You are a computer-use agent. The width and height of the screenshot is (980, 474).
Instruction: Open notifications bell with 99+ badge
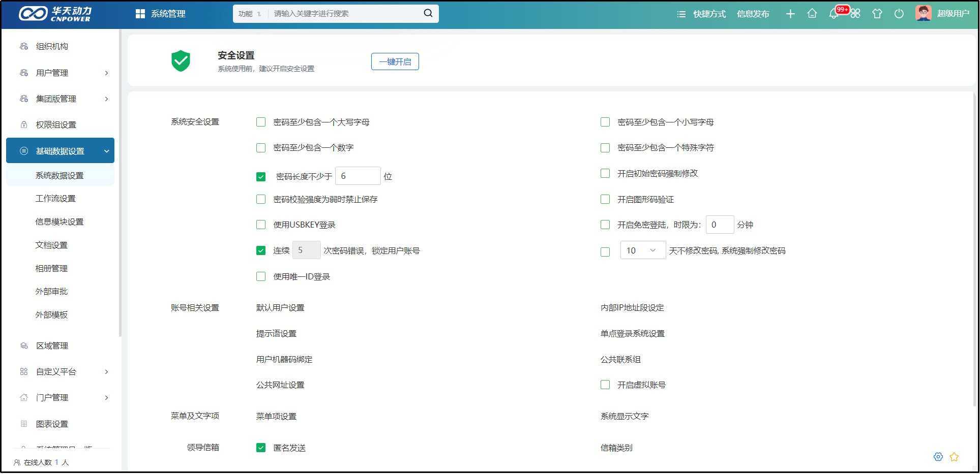[x=834, y=14]
